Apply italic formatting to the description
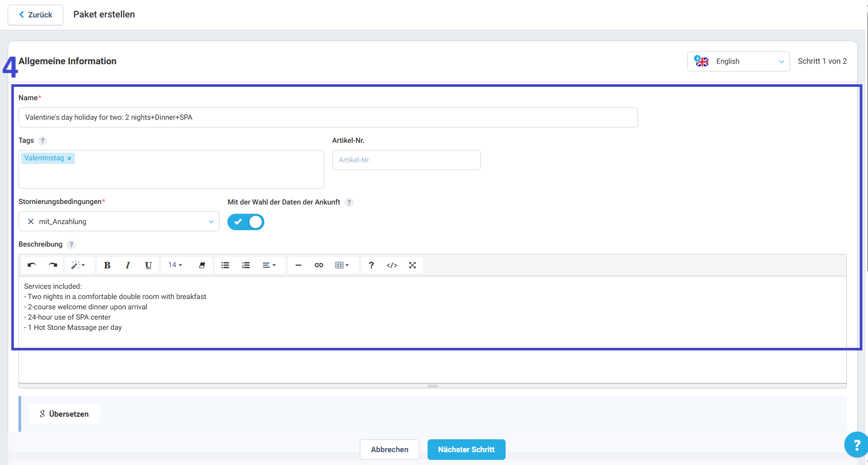 (x=128, y=265)
